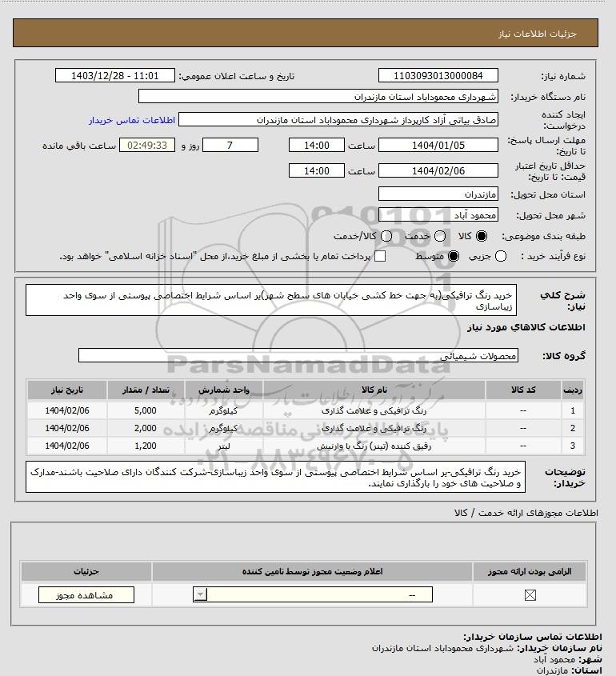Screen dimensions: 616x676
Task: Click the remaining days field showing 7
Action: click(230, 146)
